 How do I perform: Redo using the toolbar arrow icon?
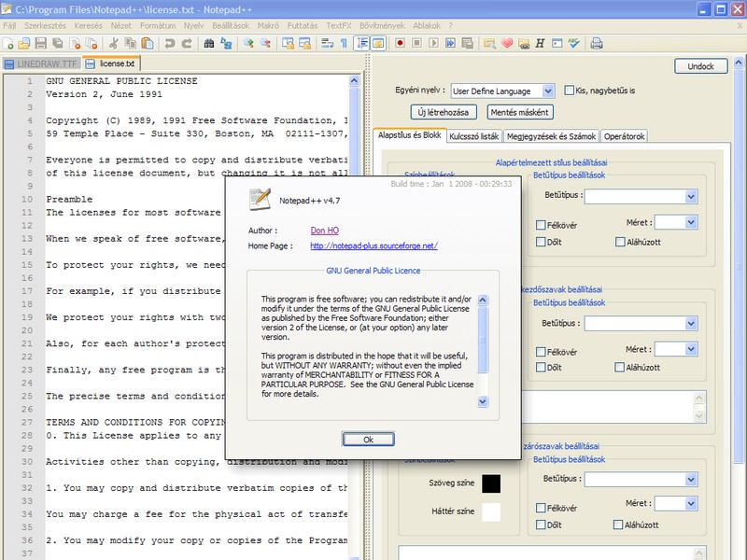point(187,44)
